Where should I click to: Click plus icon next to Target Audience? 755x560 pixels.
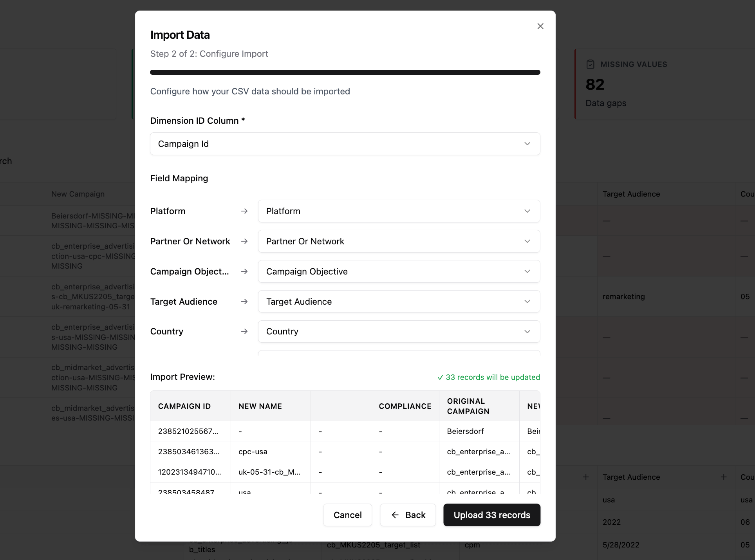[723, 477]
